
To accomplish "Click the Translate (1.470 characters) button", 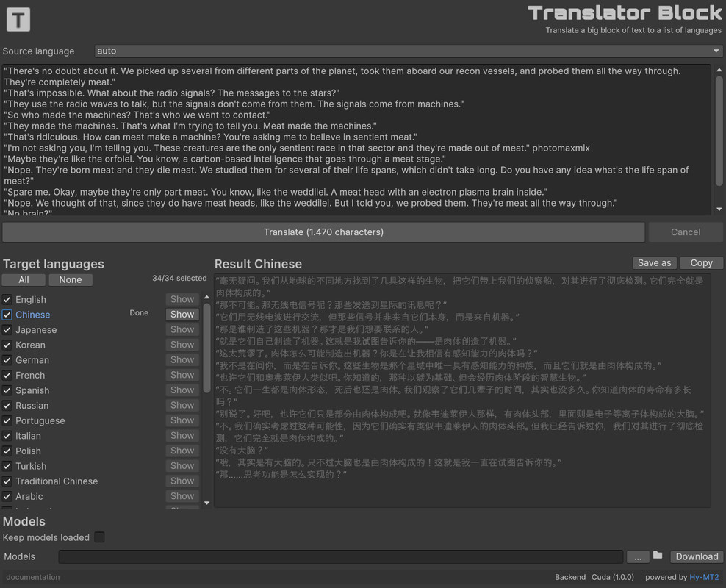I will tap(323, 232).
